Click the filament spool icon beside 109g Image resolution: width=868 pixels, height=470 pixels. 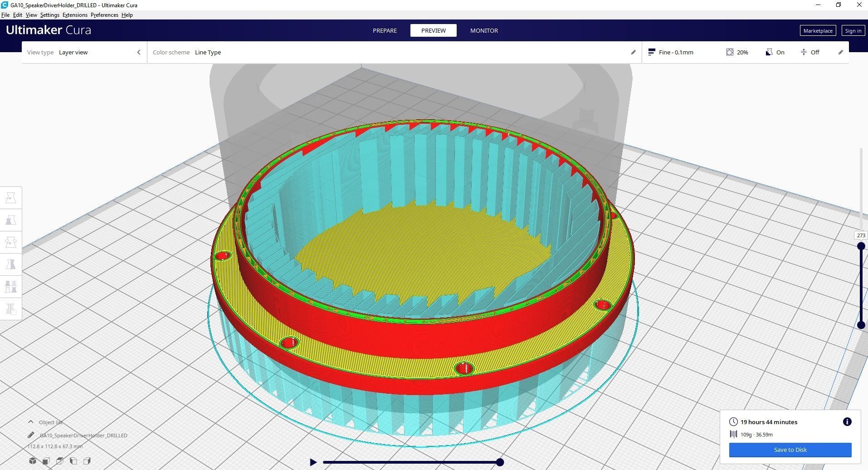click(733, 434)
